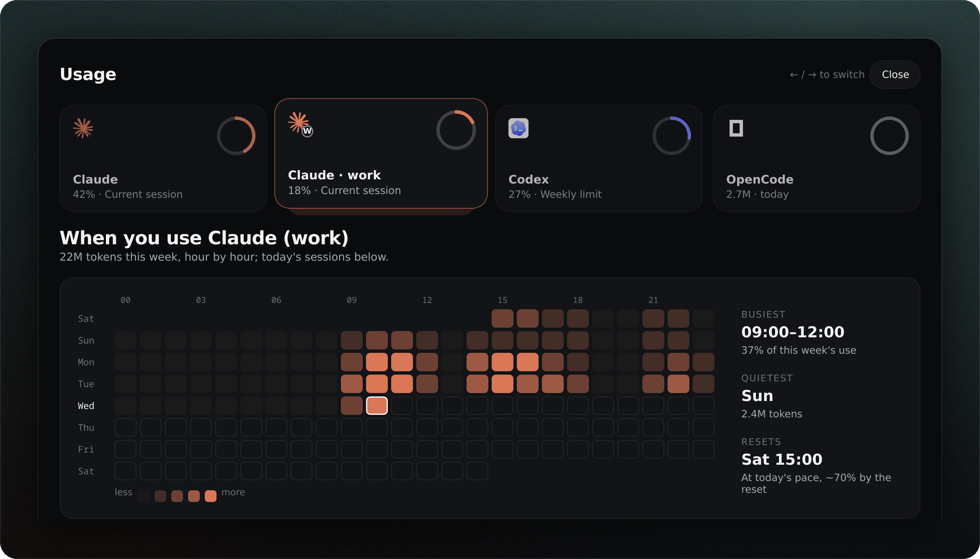Click the quietest day Sun value
The height and width of the screenshot is (559, 980).
click(x=757, y=396)
